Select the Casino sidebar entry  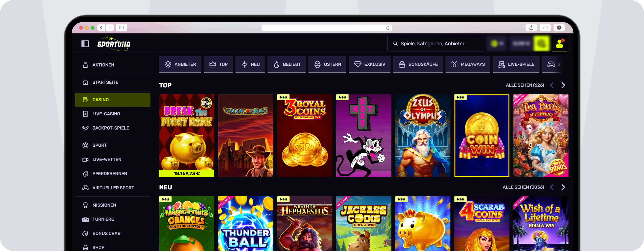(113, 100)
